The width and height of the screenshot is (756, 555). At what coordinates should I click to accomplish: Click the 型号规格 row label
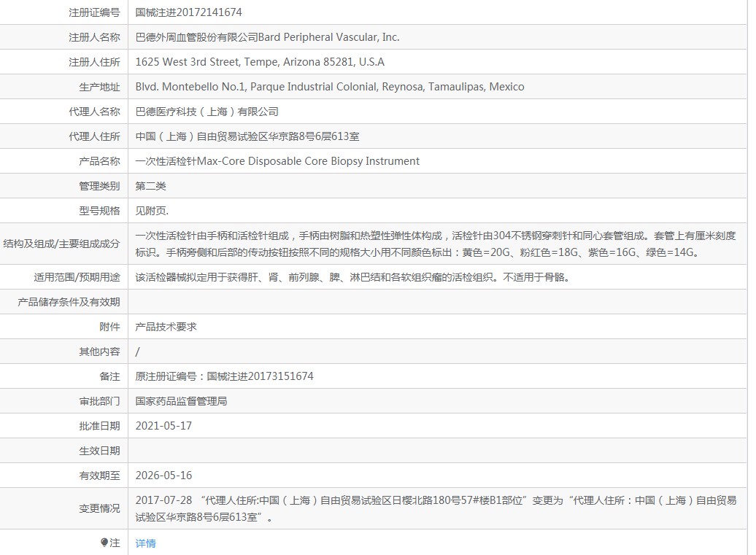tap(99, 211)
